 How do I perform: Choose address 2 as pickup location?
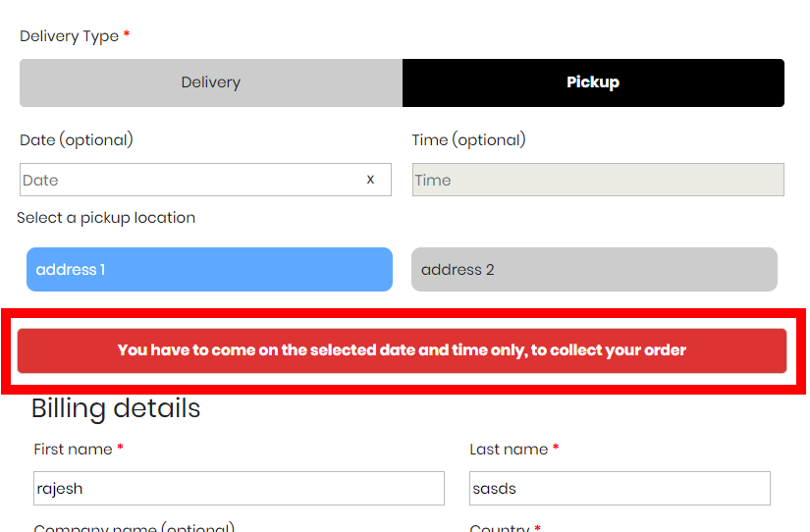[x=594, y=270]
